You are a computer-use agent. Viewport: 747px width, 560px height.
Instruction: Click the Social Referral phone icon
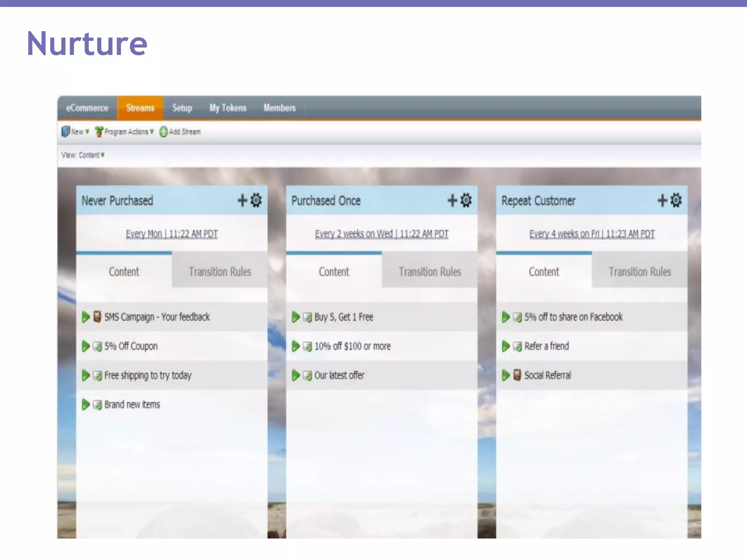click(x=517, y=375)
